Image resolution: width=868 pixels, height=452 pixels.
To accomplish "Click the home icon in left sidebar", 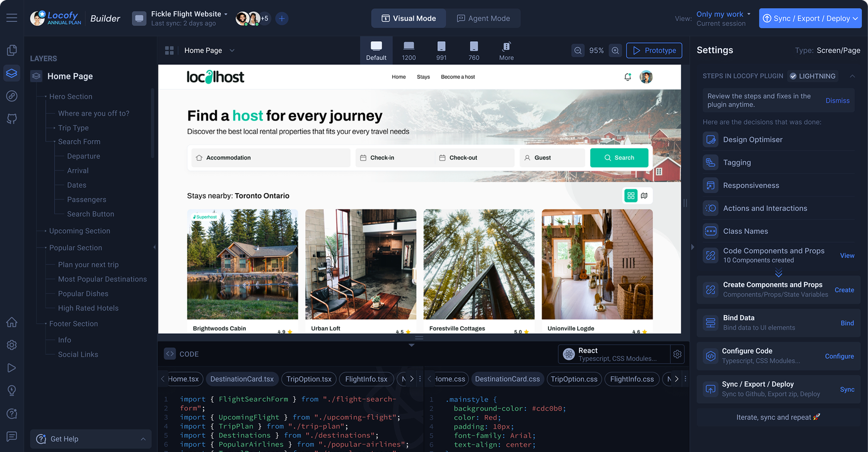I will pos(11,322).
